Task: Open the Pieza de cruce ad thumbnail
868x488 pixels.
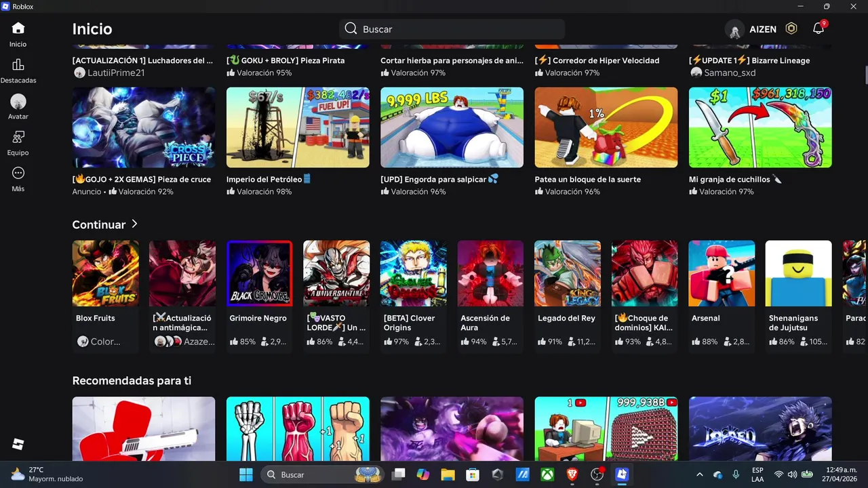Action: pyautogui.click(x=144, y=127)
